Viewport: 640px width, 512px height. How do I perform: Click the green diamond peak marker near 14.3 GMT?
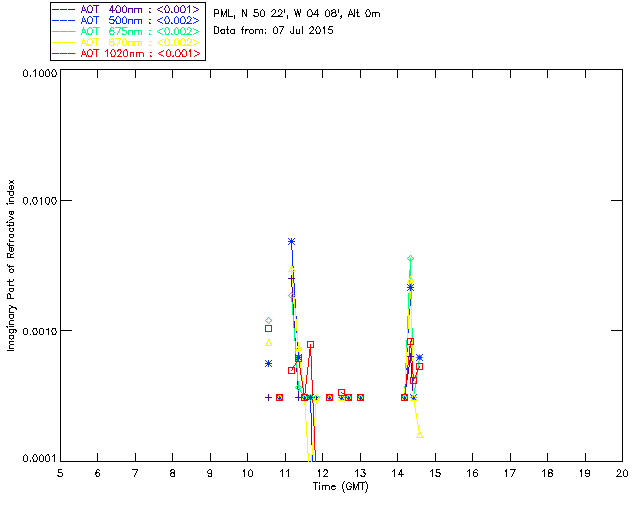[411, 258]
